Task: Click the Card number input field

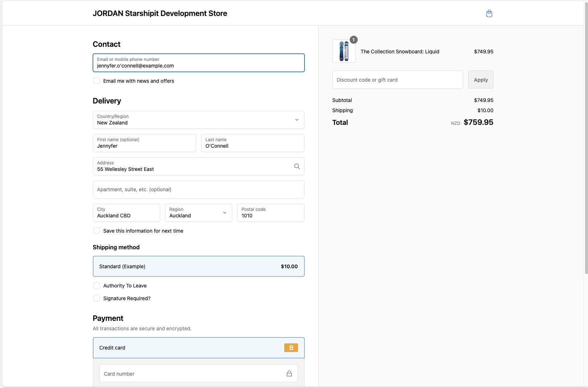Action: 192,373
